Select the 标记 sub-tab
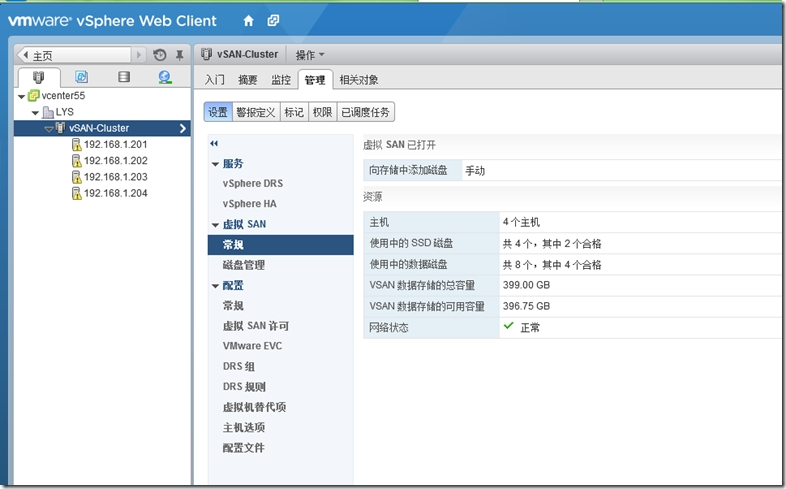 (x=294, y=112)
